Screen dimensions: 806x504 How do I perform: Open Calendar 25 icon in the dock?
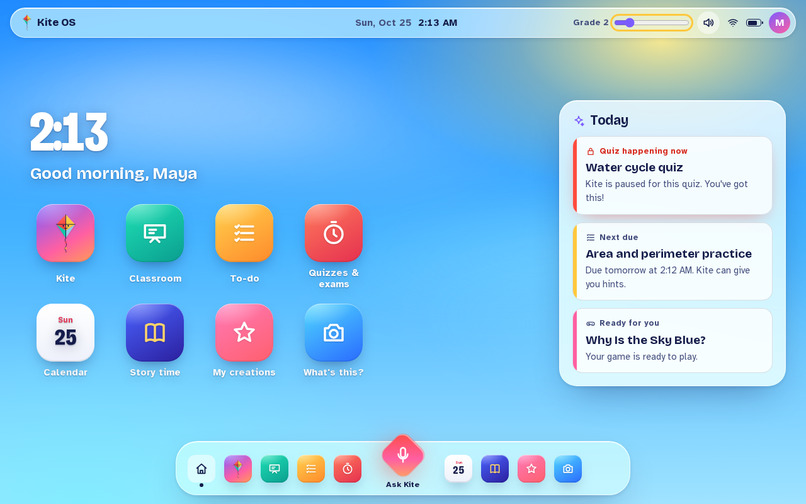click(x=458, y=469)
